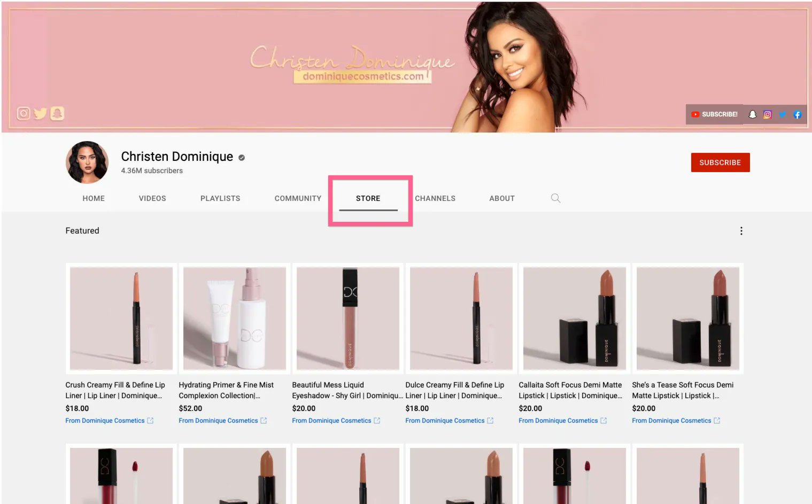
Task: Click external link icon under Hydrating Primer
Action: [x=264, y=421]
